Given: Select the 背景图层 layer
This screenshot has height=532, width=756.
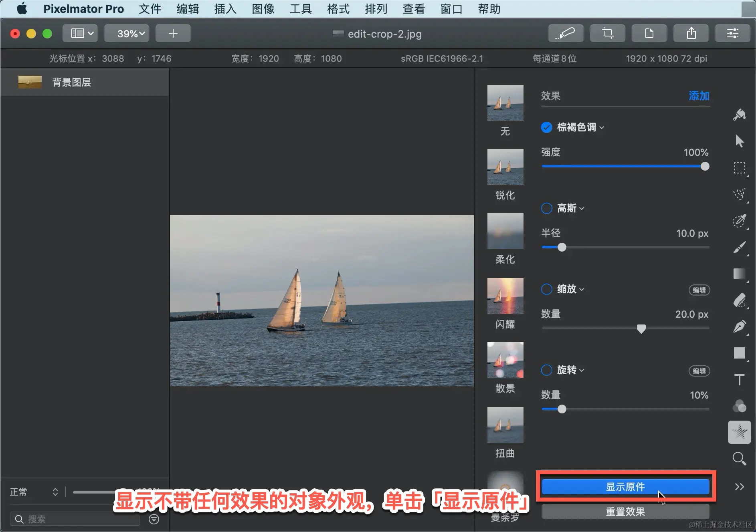Looking at the screenshot, I should (85, 82).
